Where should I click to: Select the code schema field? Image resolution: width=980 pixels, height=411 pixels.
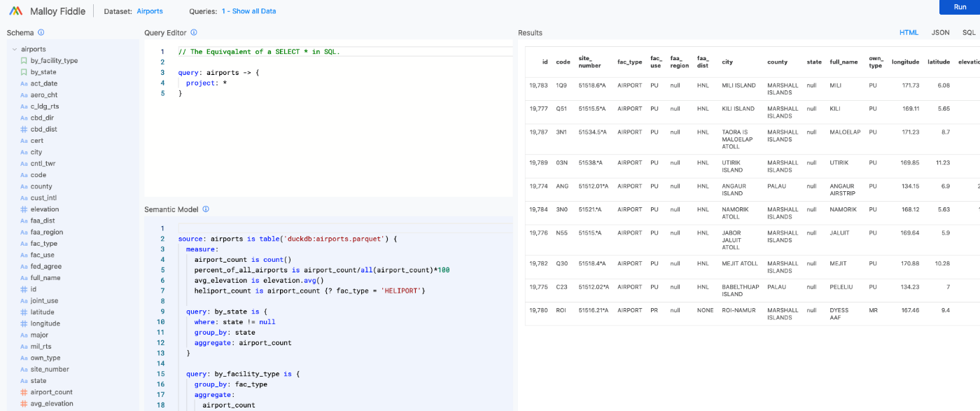click(x=38, y=175)
